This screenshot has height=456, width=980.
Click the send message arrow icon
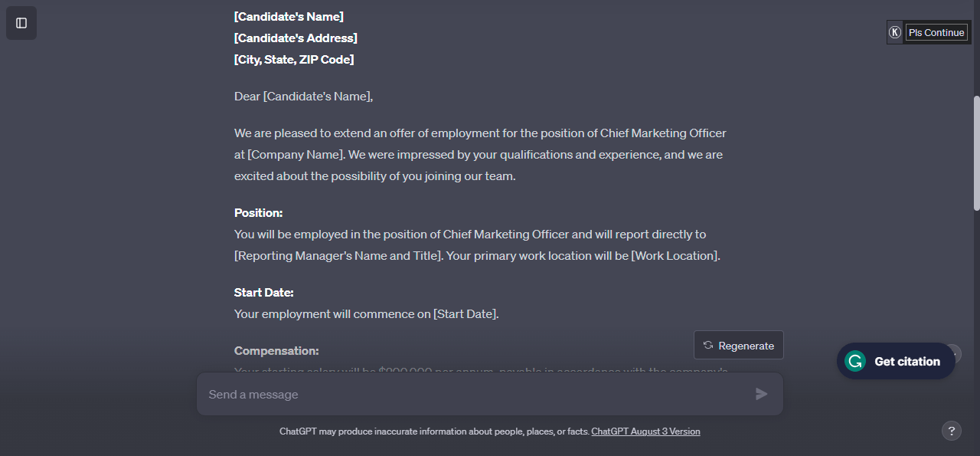tap(761, 394)
